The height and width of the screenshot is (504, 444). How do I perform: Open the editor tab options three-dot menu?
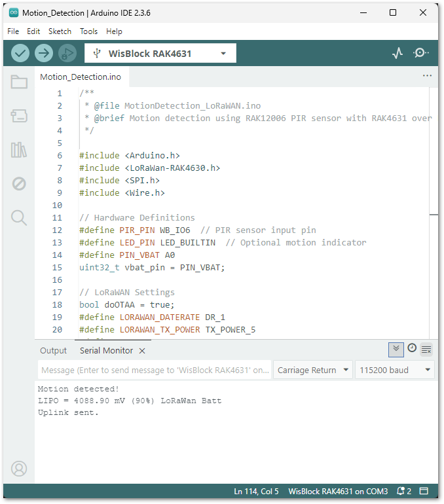[427, 76]
